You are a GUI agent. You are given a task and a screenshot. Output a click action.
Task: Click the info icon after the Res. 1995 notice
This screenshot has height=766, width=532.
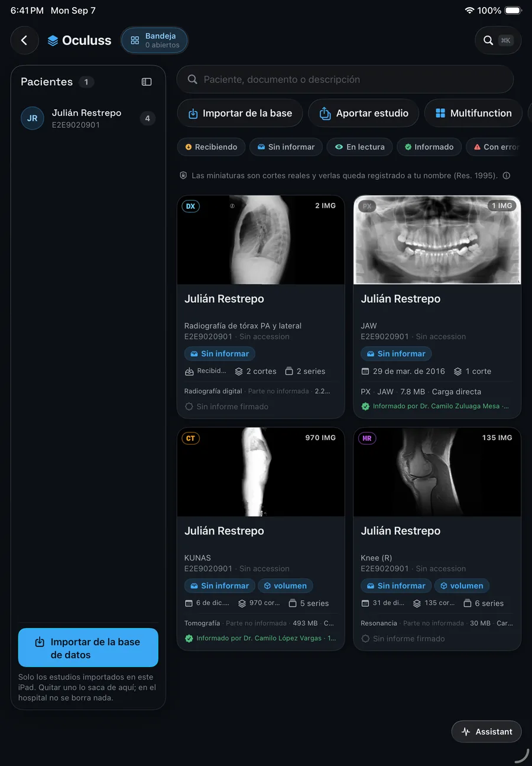tap(507, 176)
